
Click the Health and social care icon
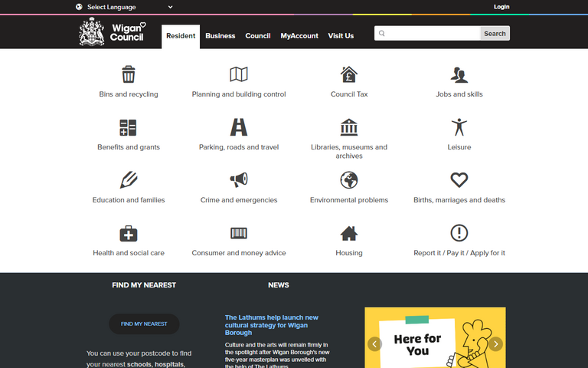tap(129, 233)
